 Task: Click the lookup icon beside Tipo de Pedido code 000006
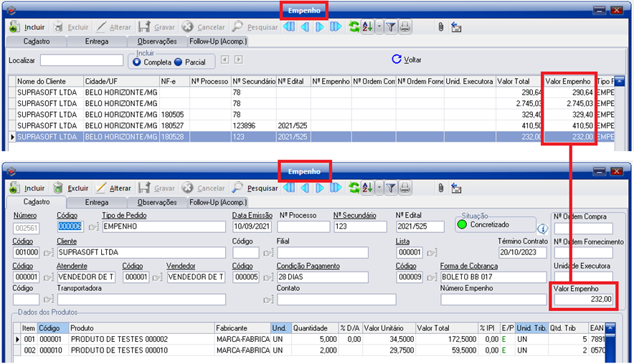click(x=93, y=227)
